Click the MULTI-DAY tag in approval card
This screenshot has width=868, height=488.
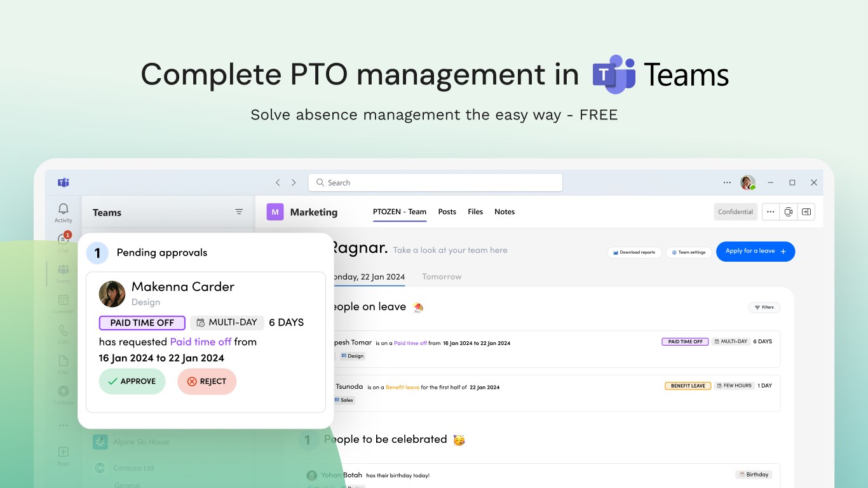[227, 323]
